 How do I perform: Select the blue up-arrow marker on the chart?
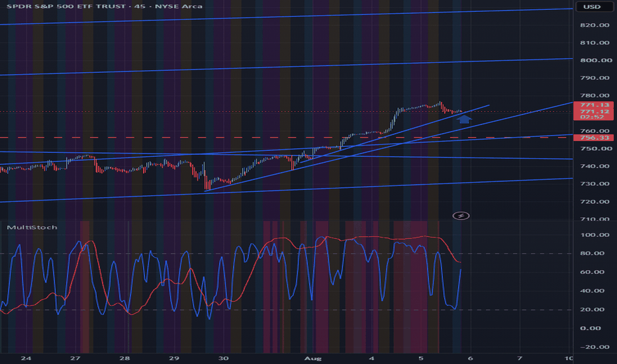point(464,119)
